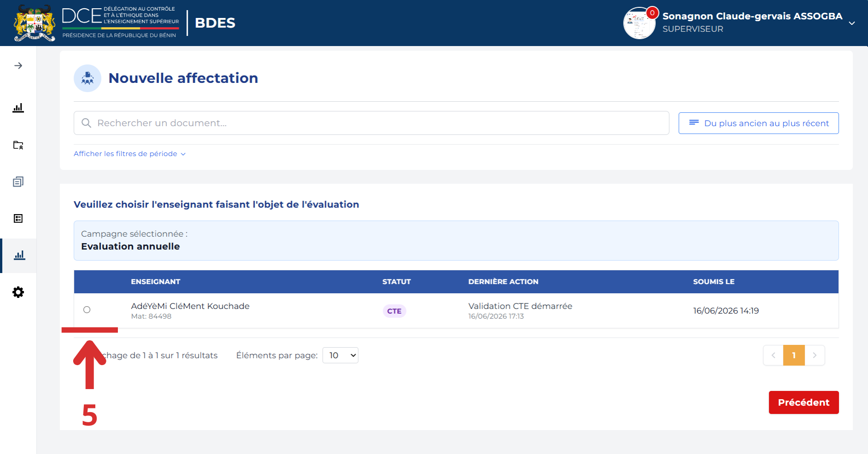Image resolution: width=868 pixels, height=454 pixels.
Task: Select the teacher AdéYèMi CléMent Kouchade radio button
Action: coord(87,310)
